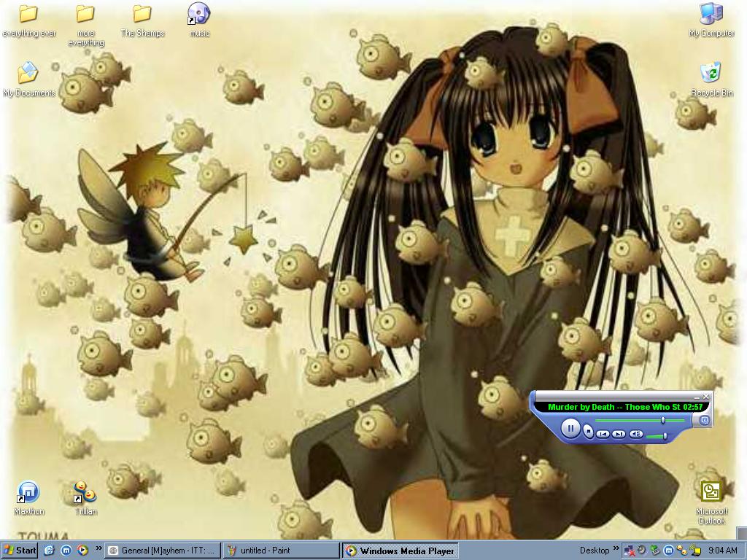This screenshot has width=747, height=560.
Task: Click the Trillian smiley tray icon
Action: click(x=681, y=551)
